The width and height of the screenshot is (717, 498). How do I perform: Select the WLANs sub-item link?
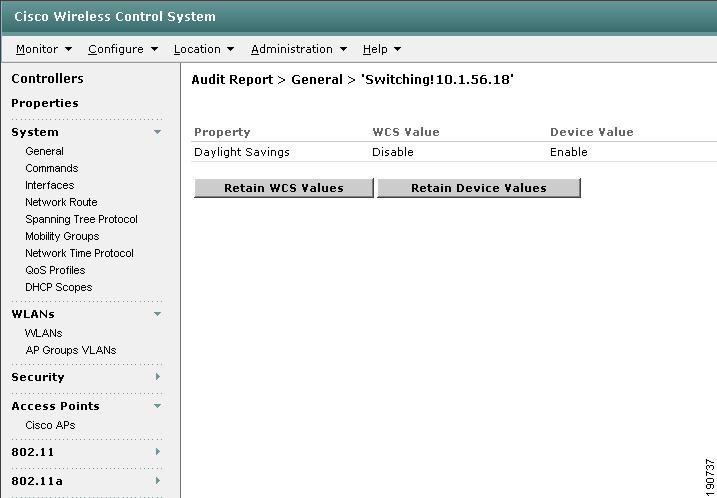[x=43, y=333]
